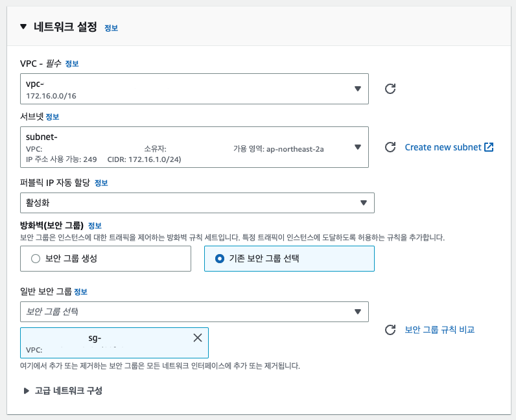Click Create new subnet link
The image size is (516, 420).
443,147
